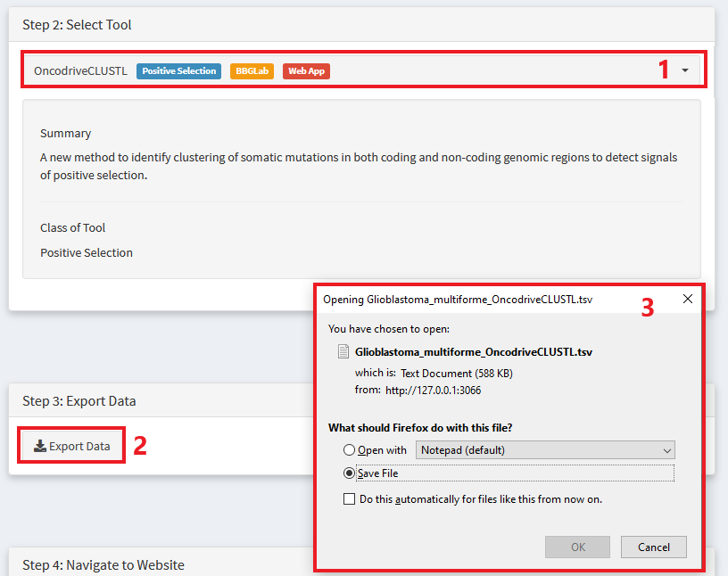Viewport: 728px width, 576px height.
Task: Click the Step 3: Export Data heading
Action: tap(79, 401)
